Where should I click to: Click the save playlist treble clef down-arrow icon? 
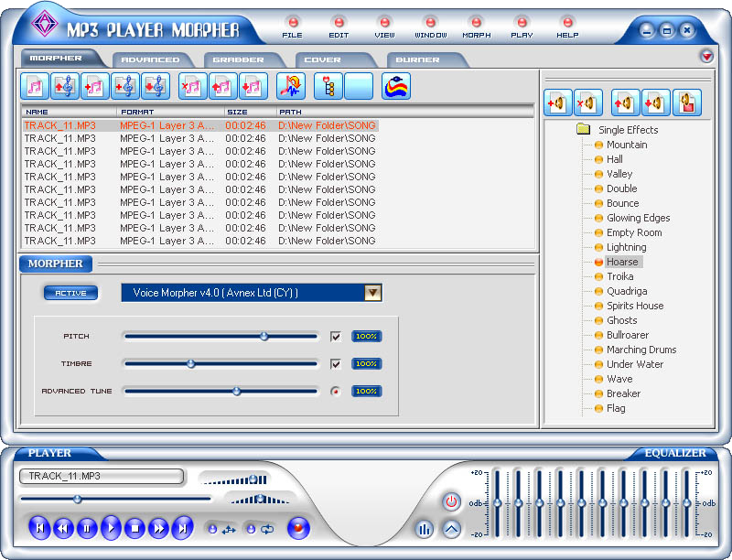[156, 86]
